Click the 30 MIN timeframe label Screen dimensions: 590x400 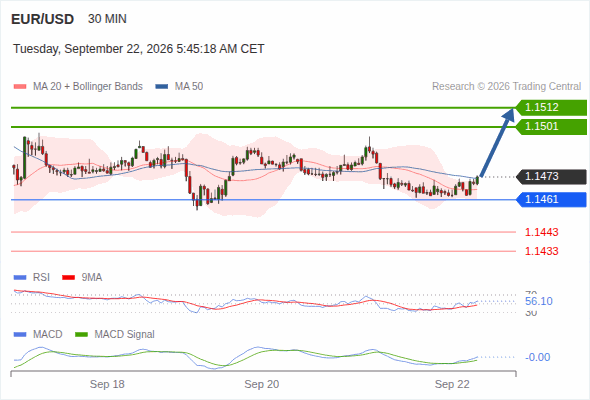tap(107, 19)
